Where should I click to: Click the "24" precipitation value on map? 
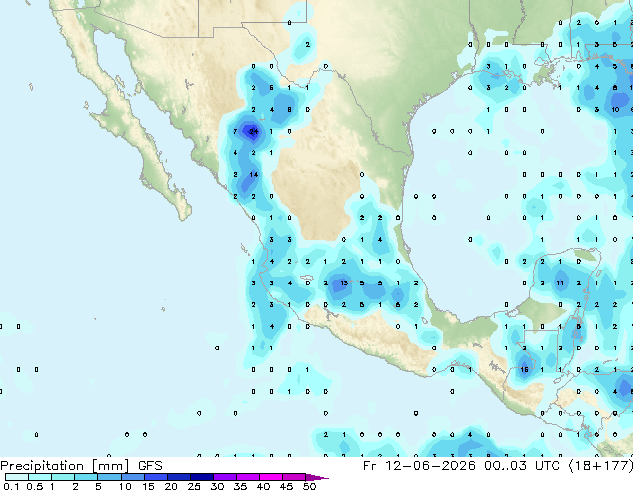coord(254,131)
